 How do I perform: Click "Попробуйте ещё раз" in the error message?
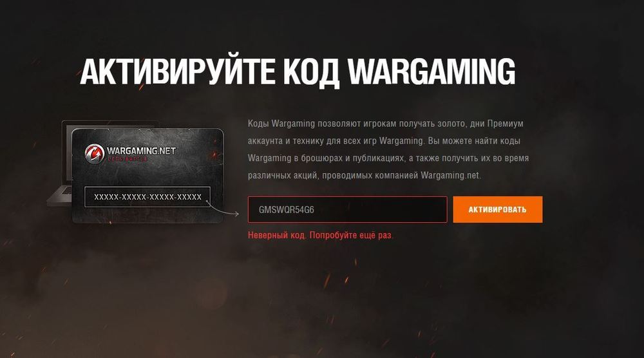351,235
